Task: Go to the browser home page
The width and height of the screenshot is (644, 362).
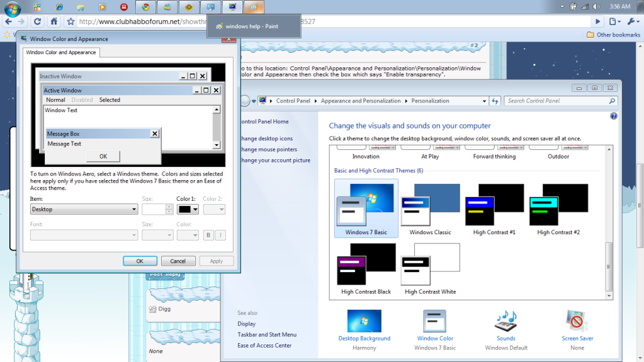Action: 54,21
